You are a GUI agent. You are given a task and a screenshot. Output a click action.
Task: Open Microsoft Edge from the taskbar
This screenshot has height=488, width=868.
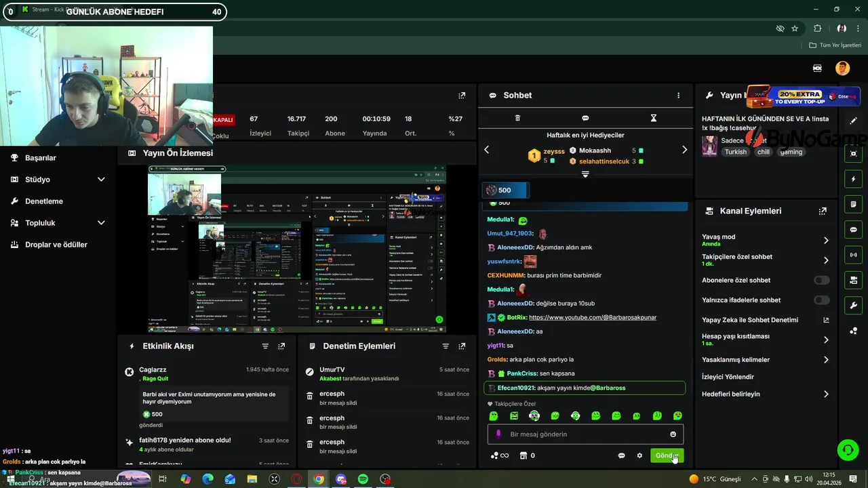click(208, 479)
